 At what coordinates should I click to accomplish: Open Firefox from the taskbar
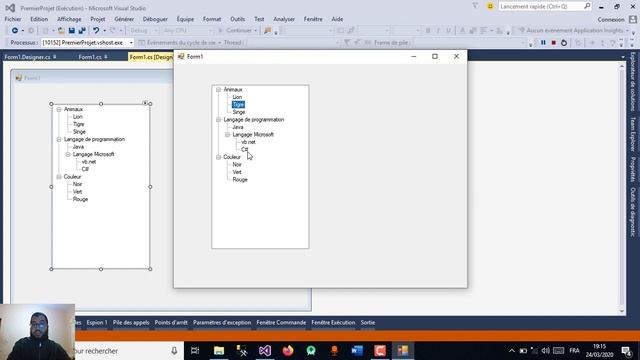pyautogui.click(x=288, y=351)
